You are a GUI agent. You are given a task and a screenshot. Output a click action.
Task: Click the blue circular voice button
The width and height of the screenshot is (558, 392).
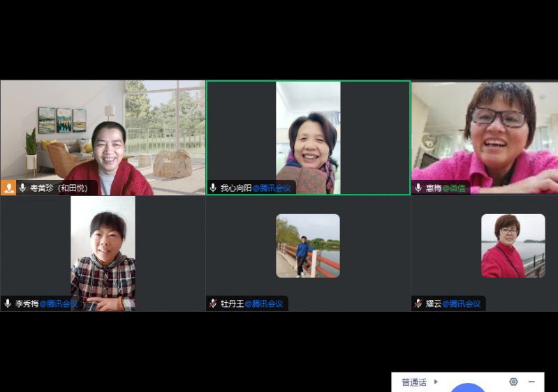(x=467, y=388)
